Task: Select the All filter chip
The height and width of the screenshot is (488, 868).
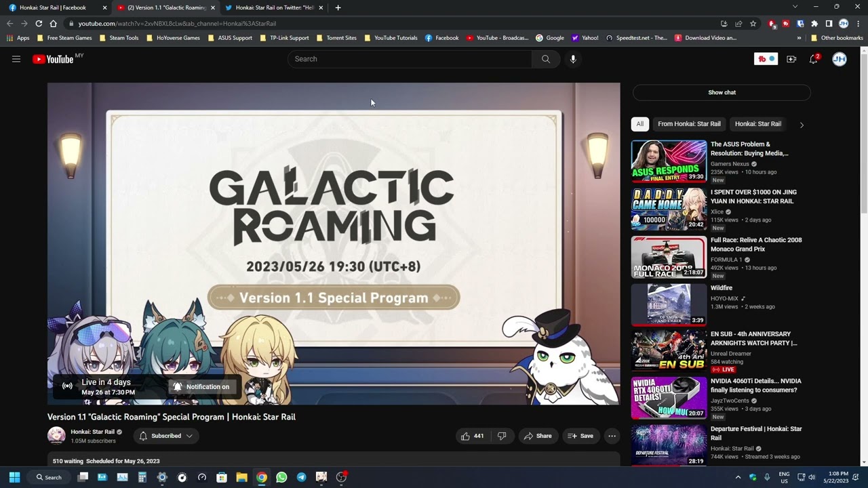Action: 639,124
